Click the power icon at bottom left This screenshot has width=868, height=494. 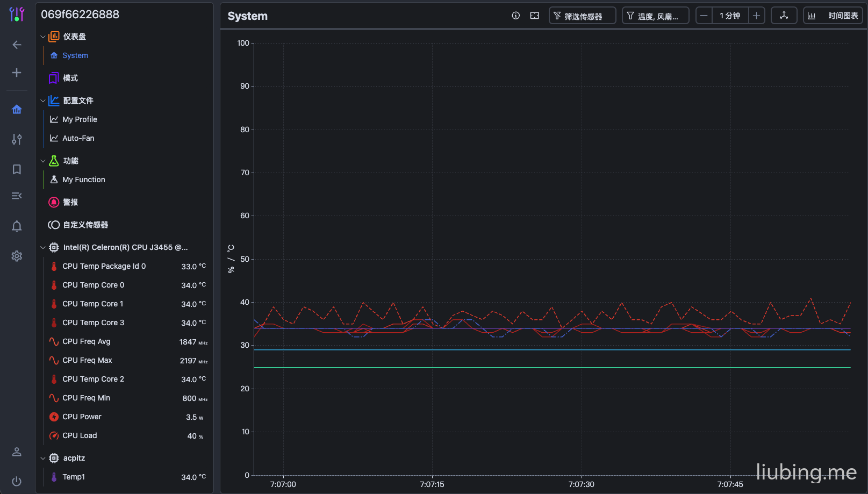pyautogui.click(x=17, y=481)
